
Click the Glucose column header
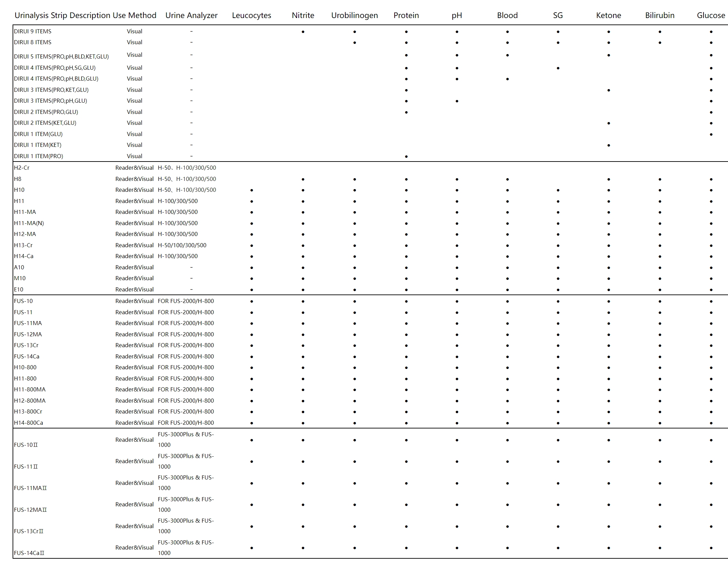(711, 15)
